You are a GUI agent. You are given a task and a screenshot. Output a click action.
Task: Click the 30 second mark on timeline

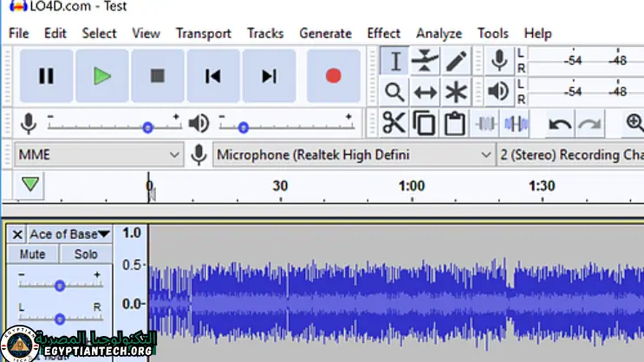click(281, 186)
